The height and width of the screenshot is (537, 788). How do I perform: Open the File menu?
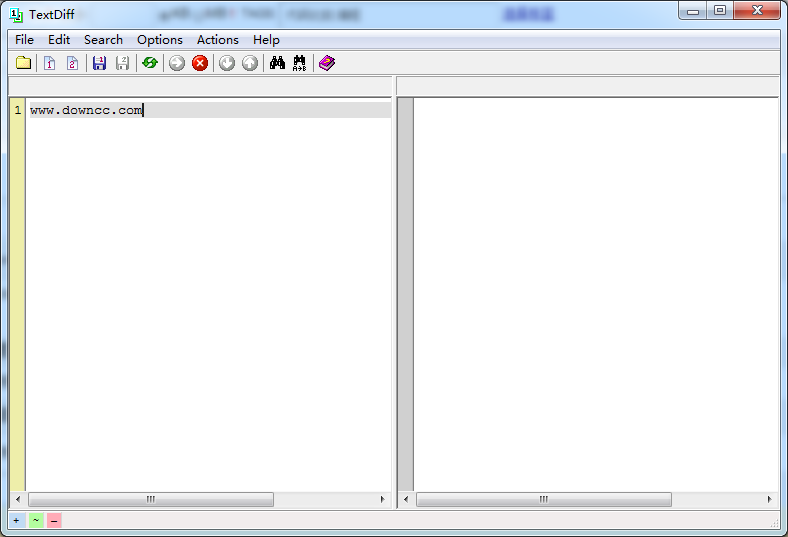click(x=24, y=40)
